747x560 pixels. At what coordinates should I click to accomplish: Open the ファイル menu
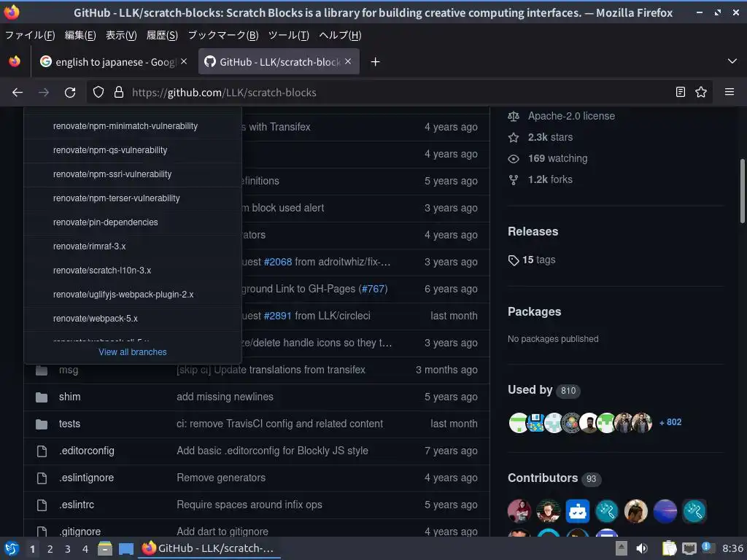30,35
